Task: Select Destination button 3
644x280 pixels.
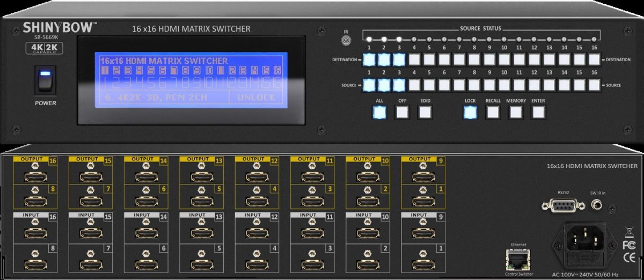Action: tap(399, 60)
